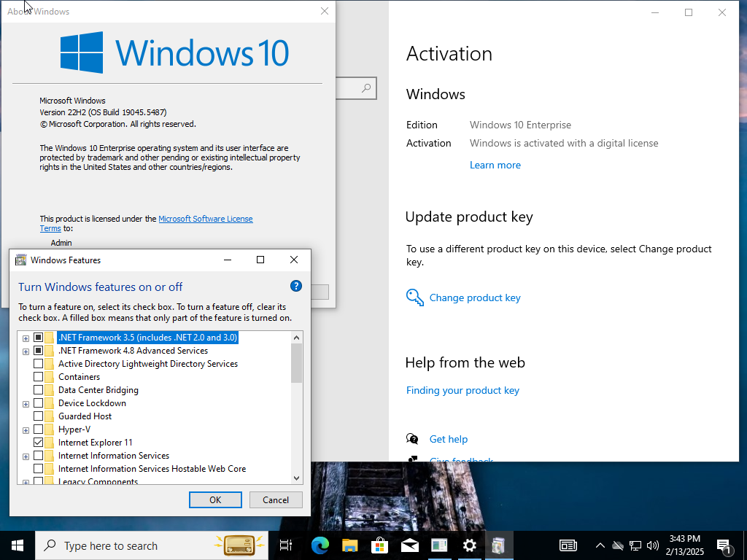The image size is (747, 560).
Task: Open Finding your product key link
Action: [x=462, y=390]
